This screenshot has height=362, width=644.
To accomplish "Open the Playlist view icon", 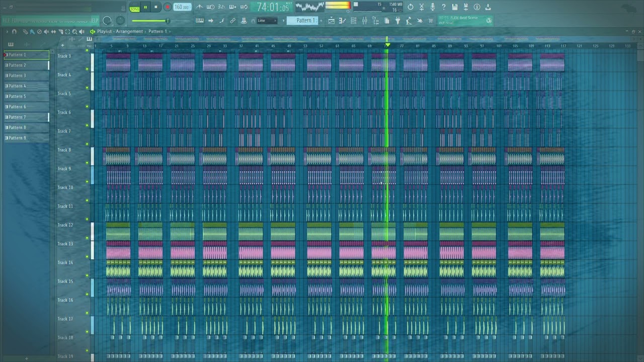I will pos(331,21).
